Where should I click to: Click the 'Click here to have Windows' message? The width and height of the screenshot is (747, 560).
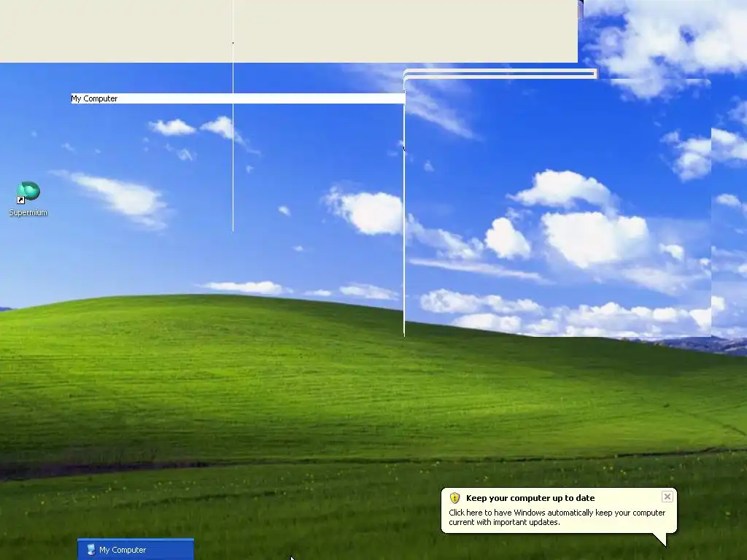(557, 517)
